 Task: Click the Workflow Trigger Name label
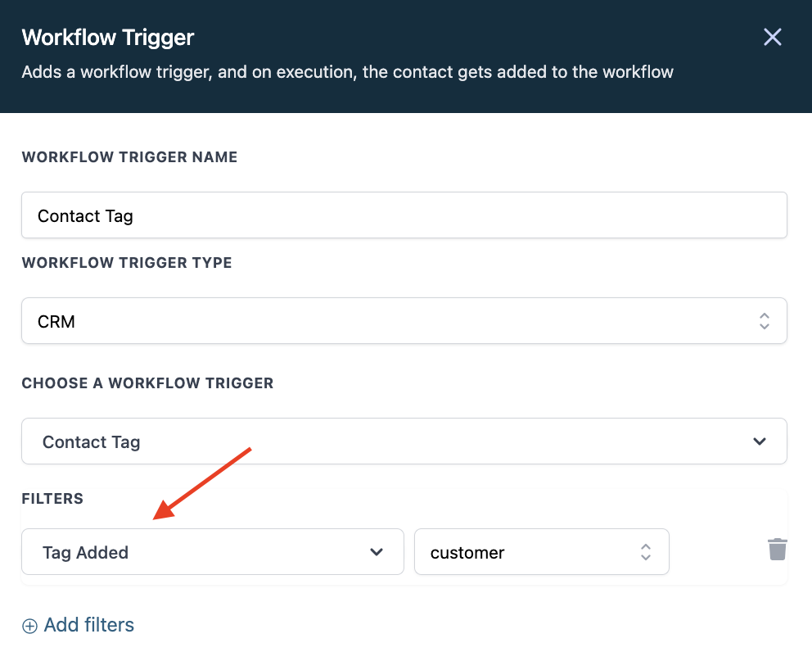pyautogui.click(x=129, y=157)
